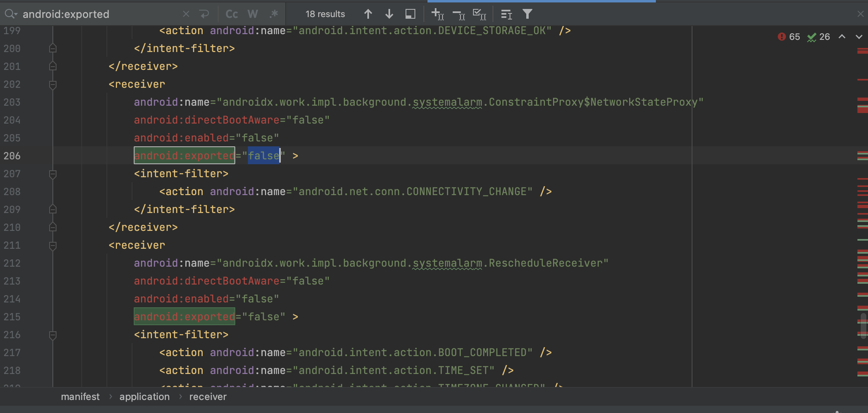This screenshot has width=868, height=413.
Task: Click the vertical scrollbar thumb
Action: point(864,326)
